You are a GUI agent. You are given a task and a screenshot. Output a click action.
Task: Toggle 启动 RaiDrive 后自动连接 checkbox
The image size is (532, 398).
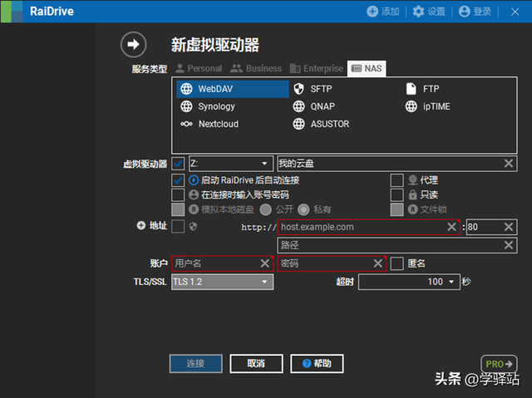[x=178, y=180]
